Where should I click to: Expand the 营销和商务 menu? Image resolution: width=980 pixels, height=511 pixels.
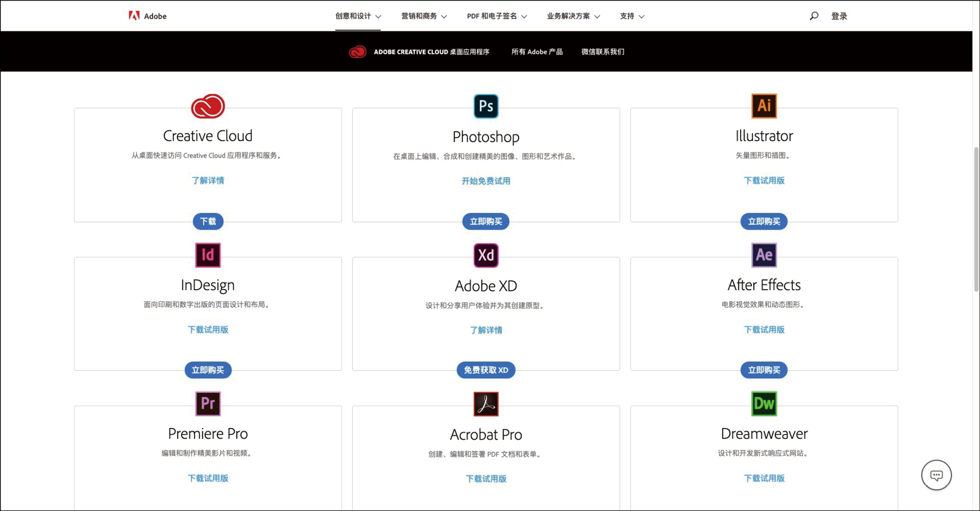(424, 16)
